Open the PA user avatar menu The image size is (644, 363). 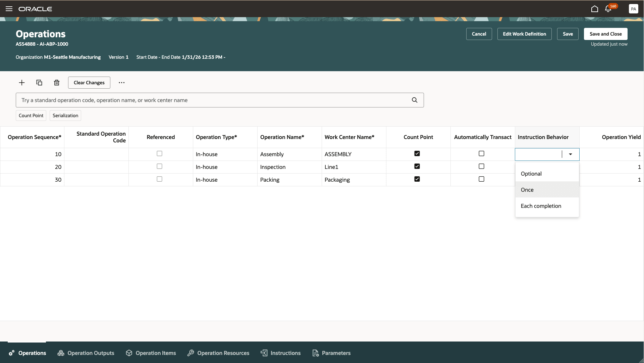click(x=633, y=9)
